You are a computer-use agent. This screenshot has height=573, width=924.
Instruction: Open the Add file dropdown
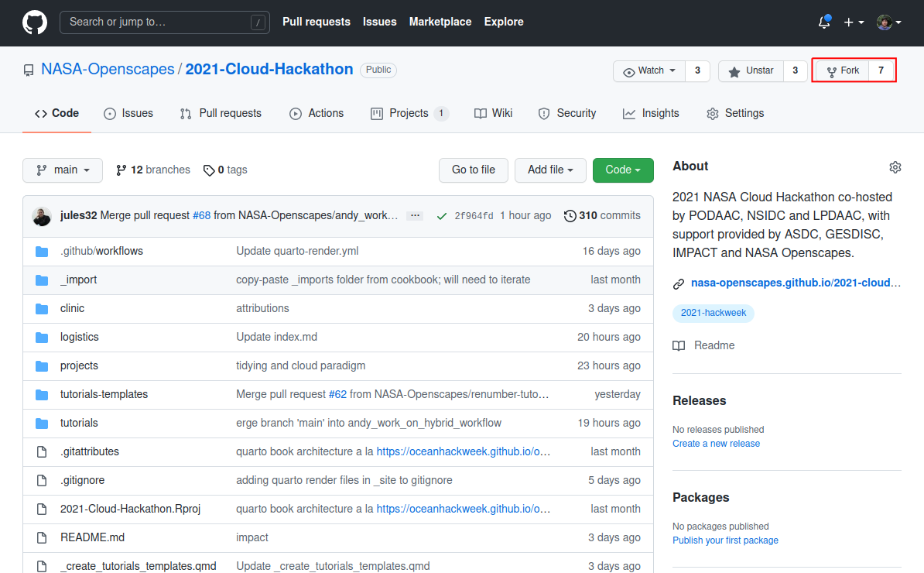(x=550, y=170)
